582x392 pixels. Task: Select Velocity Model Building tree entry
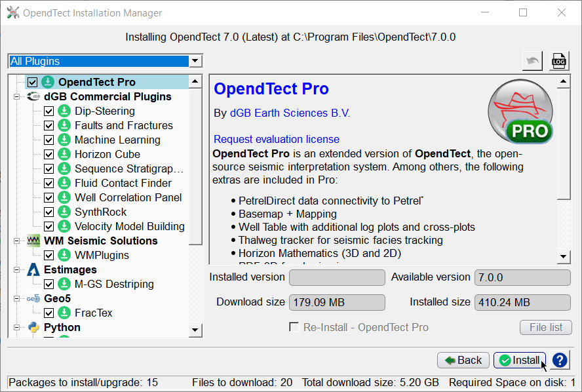(129, 226)
